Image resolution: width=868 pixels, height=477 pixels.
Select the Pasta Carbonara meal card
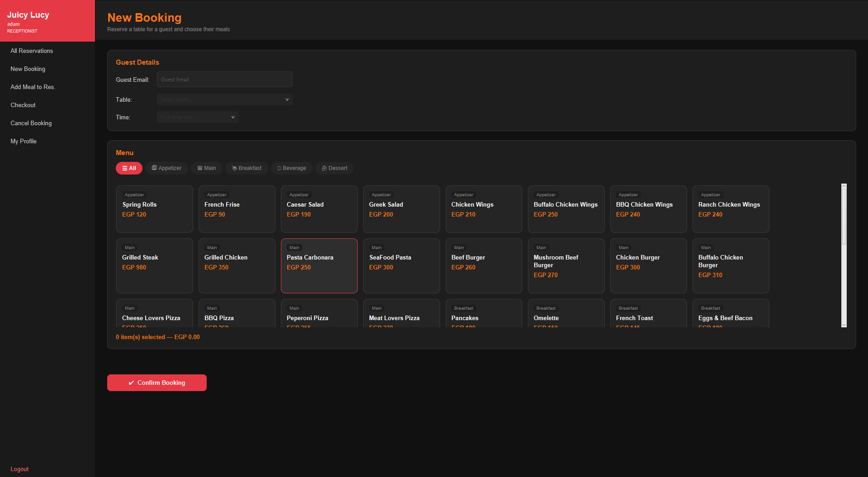click(x=319, y=266)
